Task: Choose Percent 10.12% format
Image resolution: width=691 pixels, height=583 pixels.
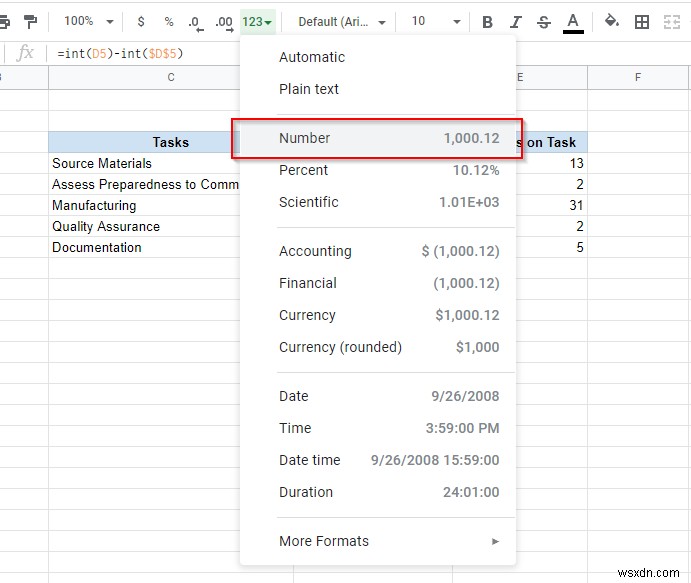Action: coord(378,170)
